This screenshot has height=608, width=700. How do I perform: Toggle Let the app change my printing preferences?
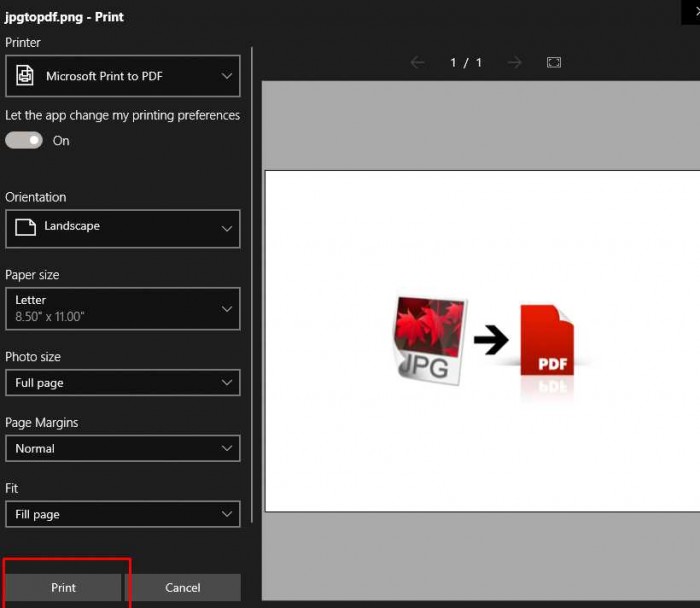pos(24,141)
